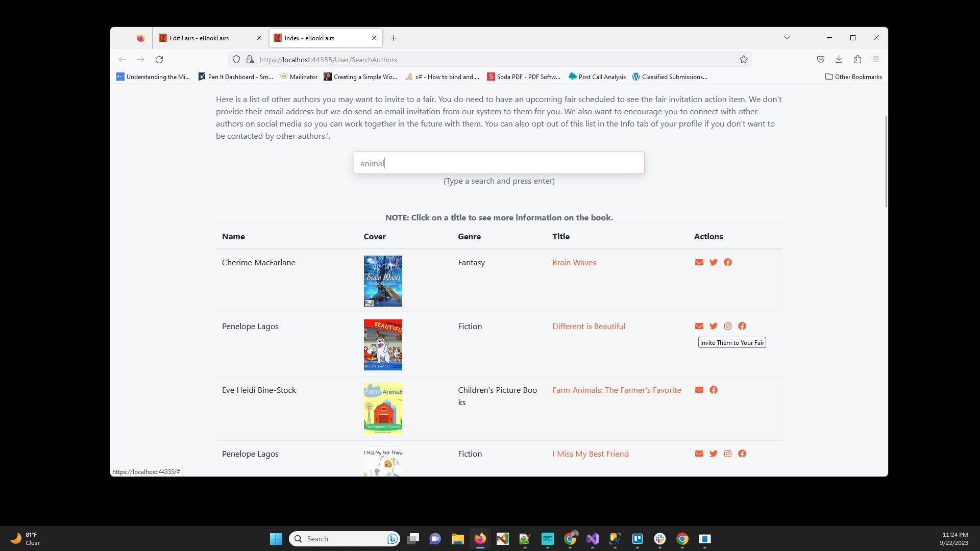The height and width of the screenshot is (551, 980).
Task: Open Penelope Lagos's Twitter profile
Action: [713, 326]
